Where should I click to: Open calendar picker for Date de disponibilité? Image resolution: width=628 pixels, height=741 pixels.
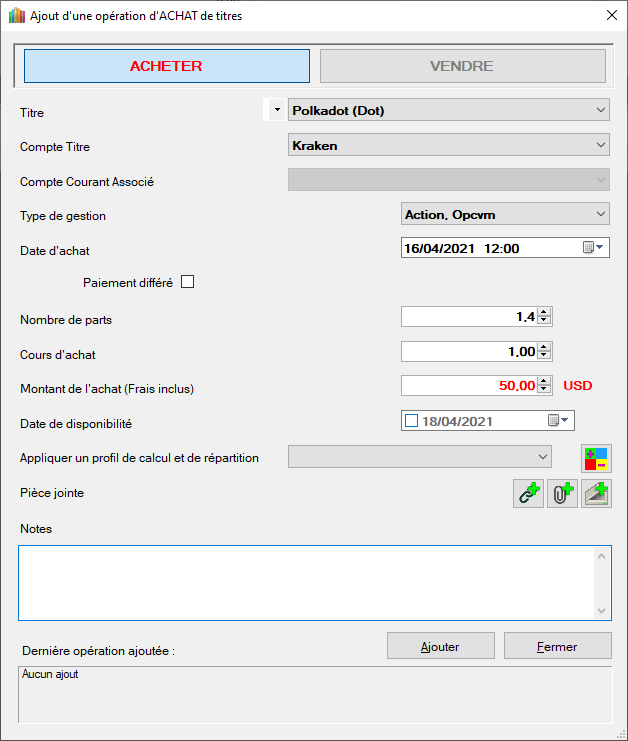[558, 421]
